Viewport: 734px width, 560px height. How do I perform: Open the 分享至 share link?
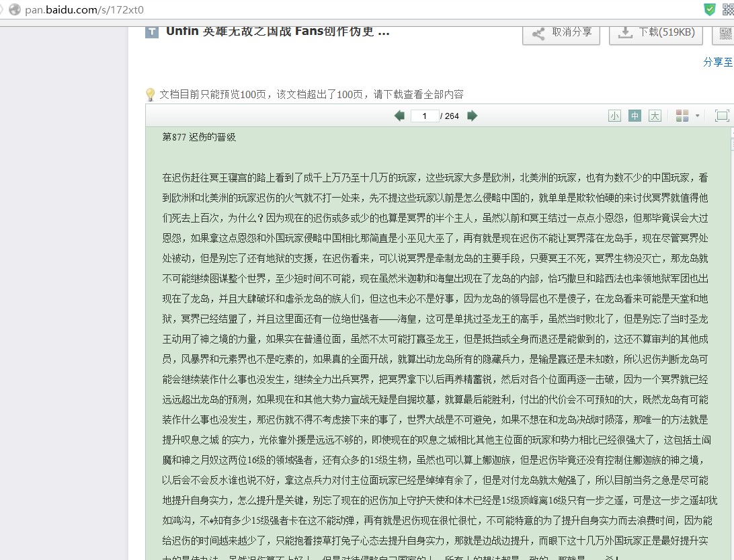pyautogui.click(x=718, y=62)
